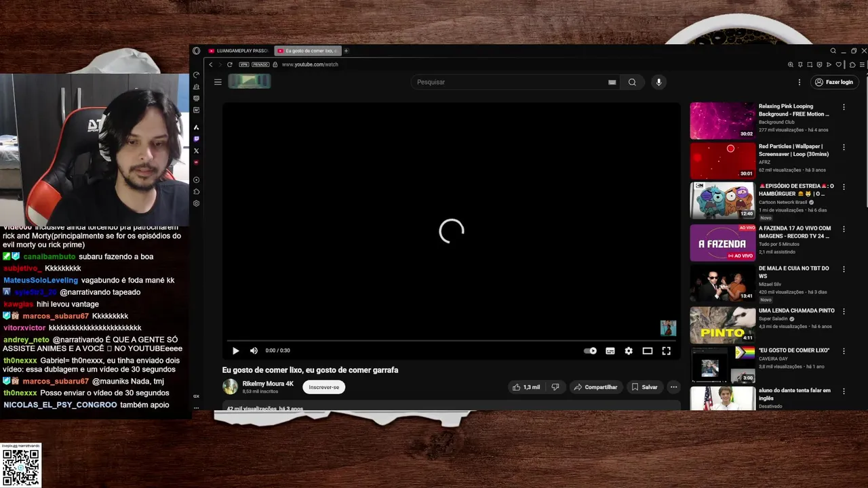Open X (Twitter) panel in sidebar
This screenshot has width=868, height=488.
coord(197,150)
